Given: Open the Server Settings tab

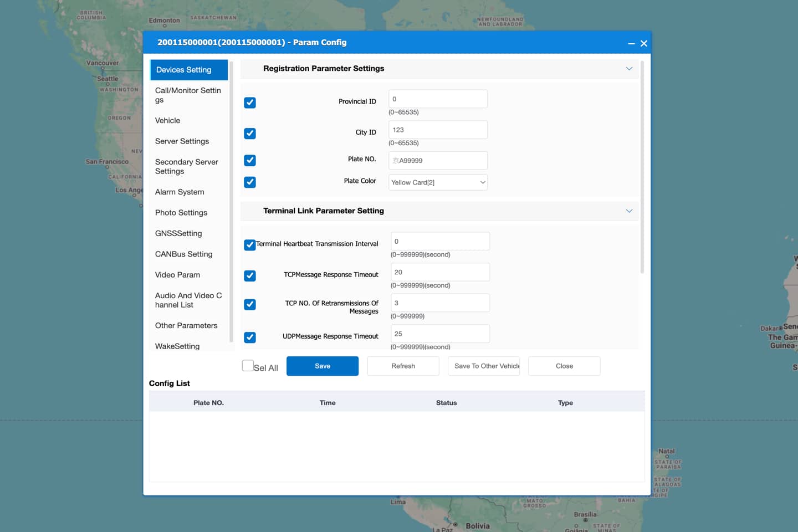Looking at the screenshot, I should [x=182, y=141].
